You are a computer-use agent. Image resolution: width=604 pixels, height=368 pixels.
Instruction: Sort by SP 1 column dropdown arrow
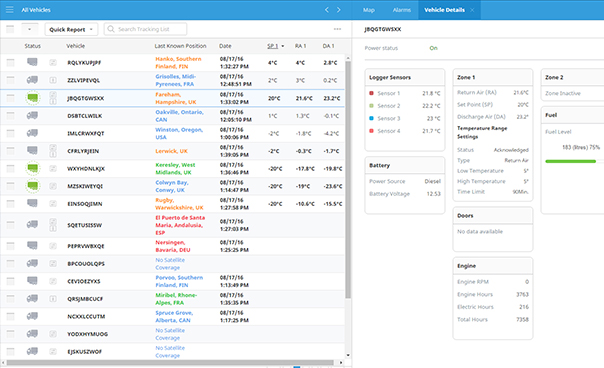click(x=283, y=46)
